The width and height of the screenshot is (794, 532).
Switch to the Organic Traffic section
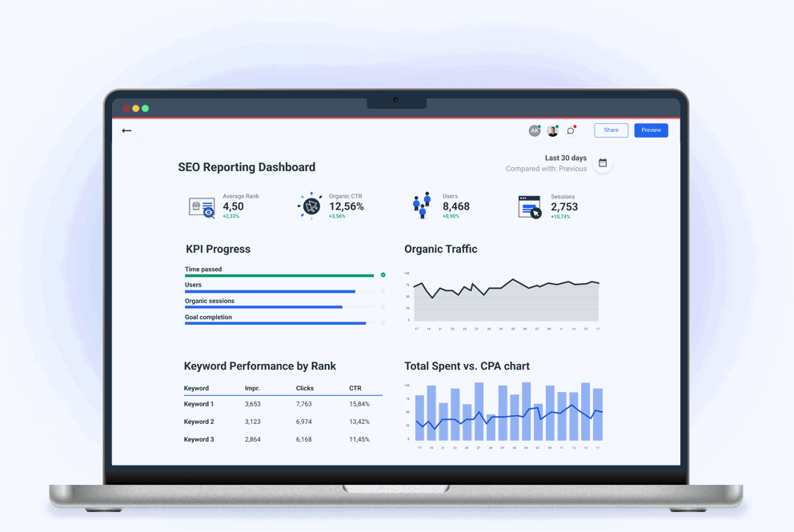pos(441,249)
